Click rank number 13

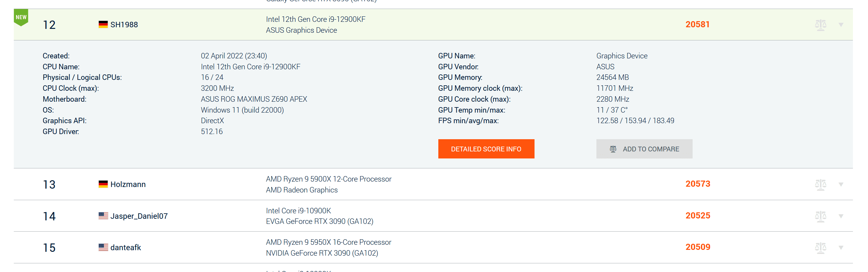[x=49, y=185]
